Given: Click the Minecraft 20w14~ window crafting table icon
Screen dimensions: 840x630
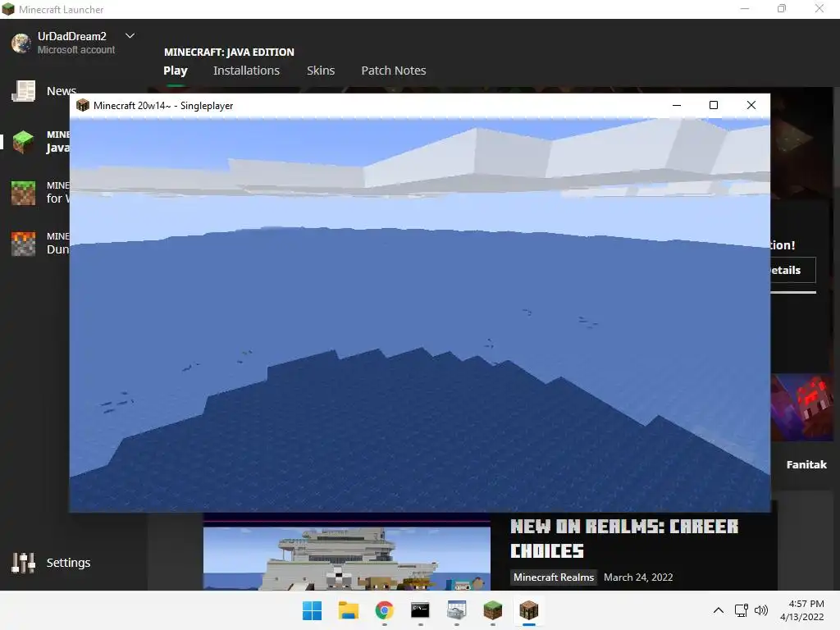Looking at the screenshot, I should [x=83, y=105].
